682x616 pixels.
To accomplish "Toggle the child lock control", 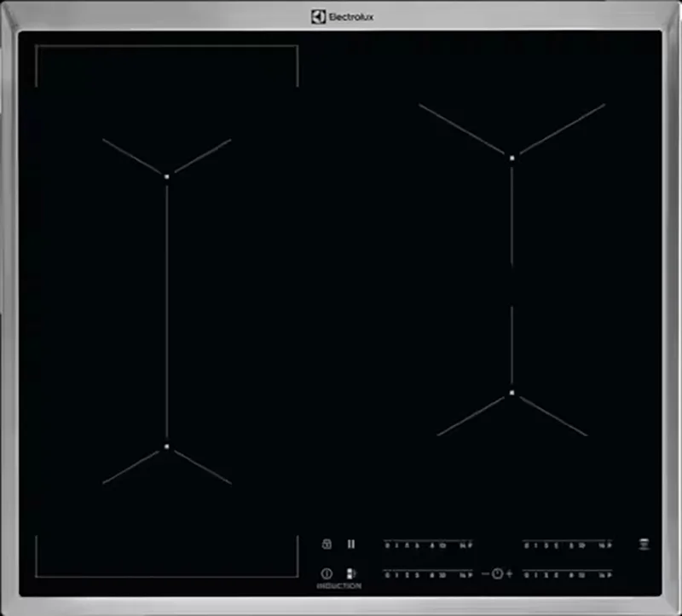I will [326, 545].
